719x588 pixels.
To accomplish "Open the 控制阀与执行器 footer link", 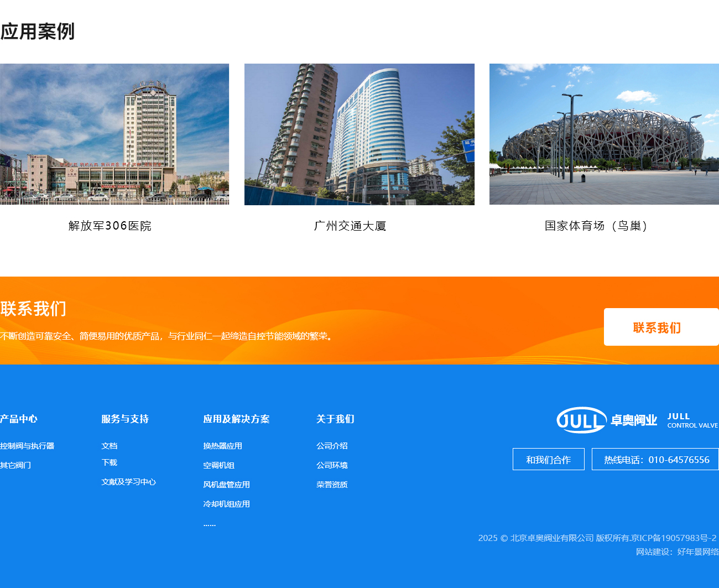I will (27, 446).
